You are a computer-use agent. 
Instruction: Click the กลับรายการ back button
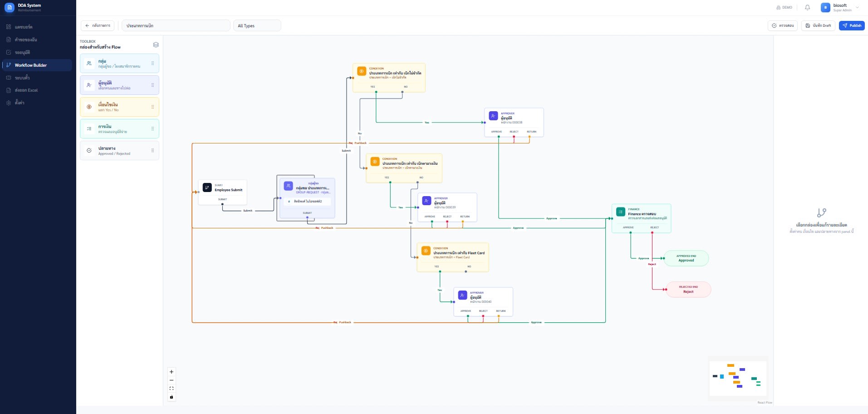pos(98,25)
